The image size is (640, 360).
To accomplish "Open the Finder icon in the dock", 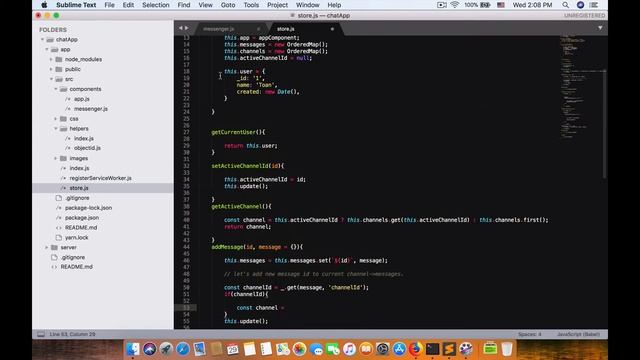I will (132, 349).
